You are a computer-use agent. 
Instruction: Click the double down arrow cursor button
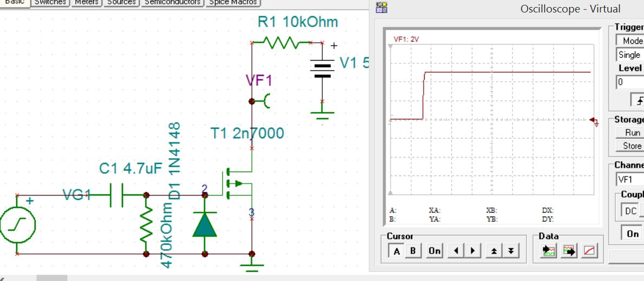pyautogui.click(x=511, y=251)
